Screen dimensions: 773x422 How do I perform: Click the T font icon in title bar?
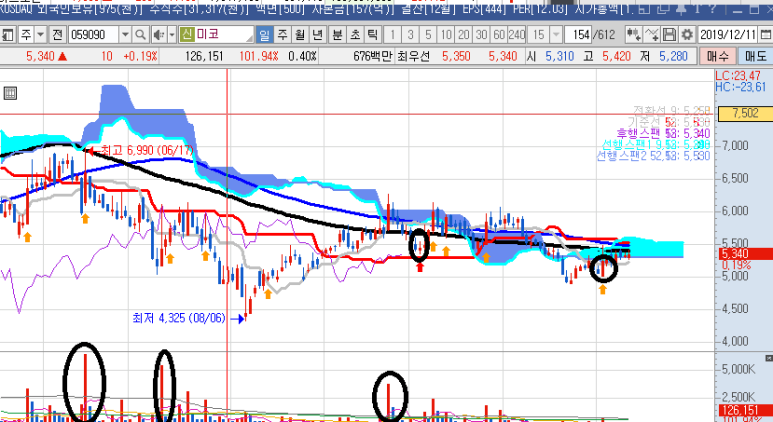click(x=698, y=8)
